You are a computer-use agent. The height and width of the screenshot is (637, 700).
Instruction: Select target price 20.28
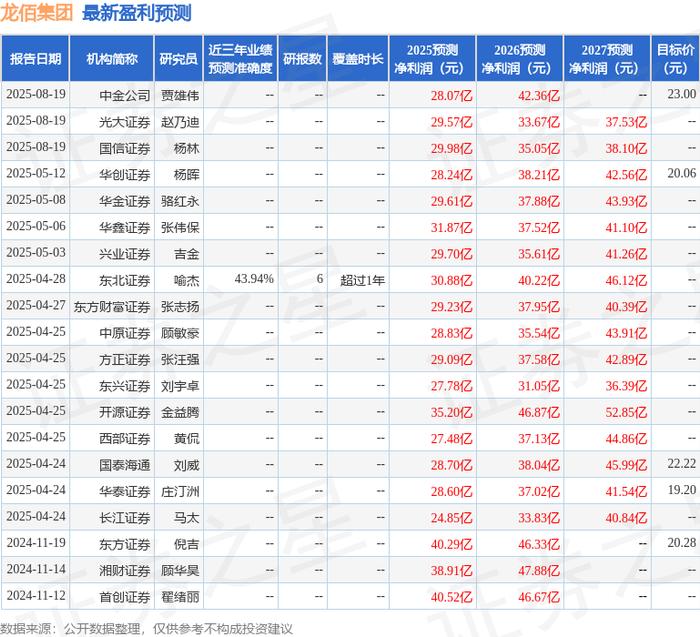682,543
